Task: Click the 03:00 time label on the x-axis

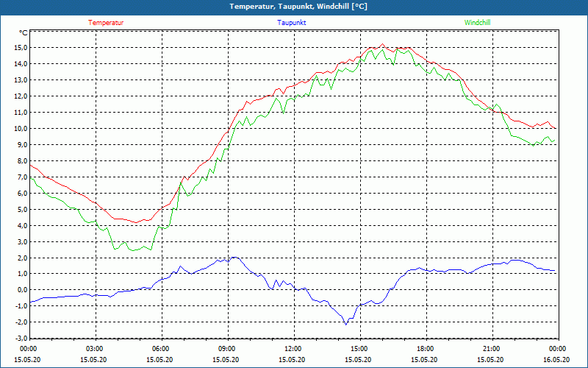Action: pos(95,349)
